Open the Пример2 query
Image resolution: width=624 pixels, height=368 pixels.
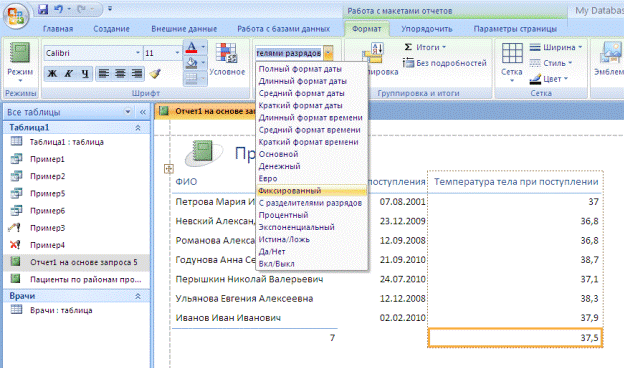point(76,176)
